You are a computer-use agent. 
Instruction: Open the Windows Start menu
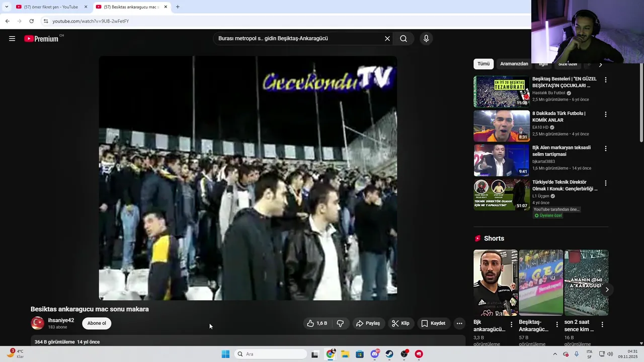pyautogui.click(x=225, y=354)
